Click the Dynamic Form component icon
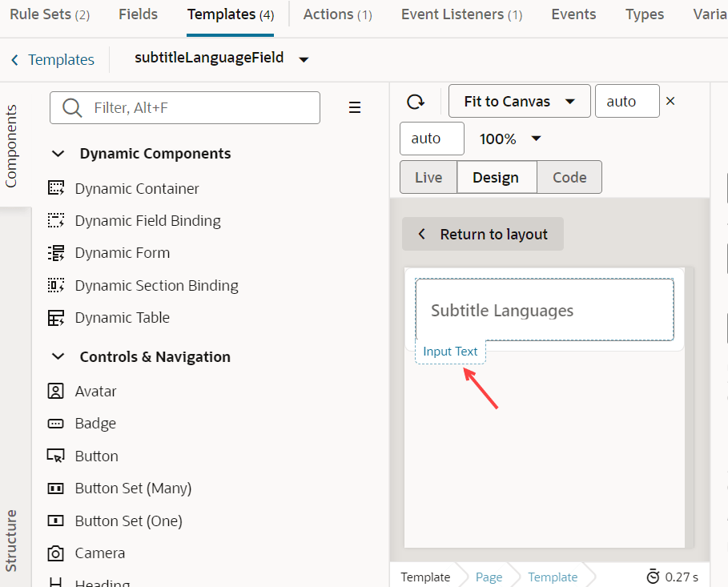 pyautogui.click(x=56, y=253)
